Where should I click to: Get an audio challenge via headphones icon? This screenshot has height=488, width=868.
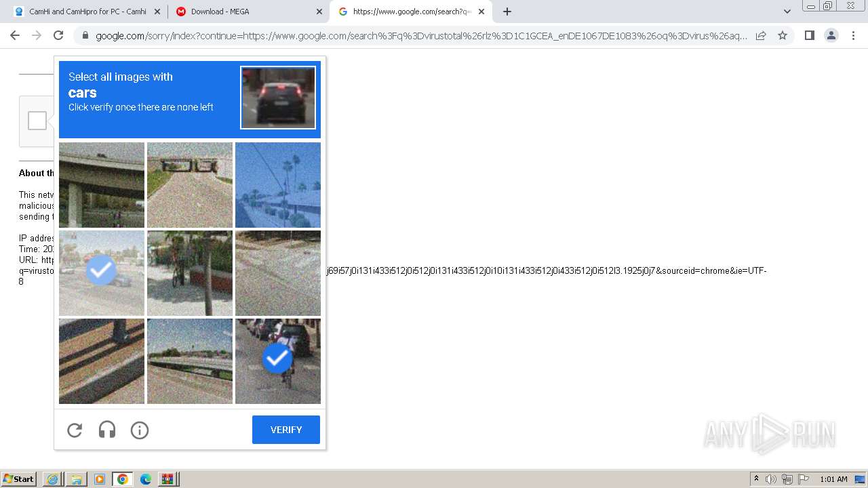[107, 430]
